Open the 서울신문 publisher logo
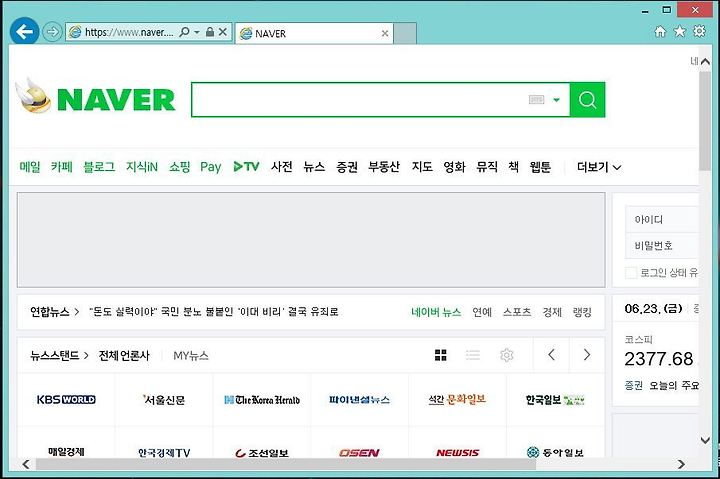This screenshot has height=479, width=720. click(x=163, y=400)
